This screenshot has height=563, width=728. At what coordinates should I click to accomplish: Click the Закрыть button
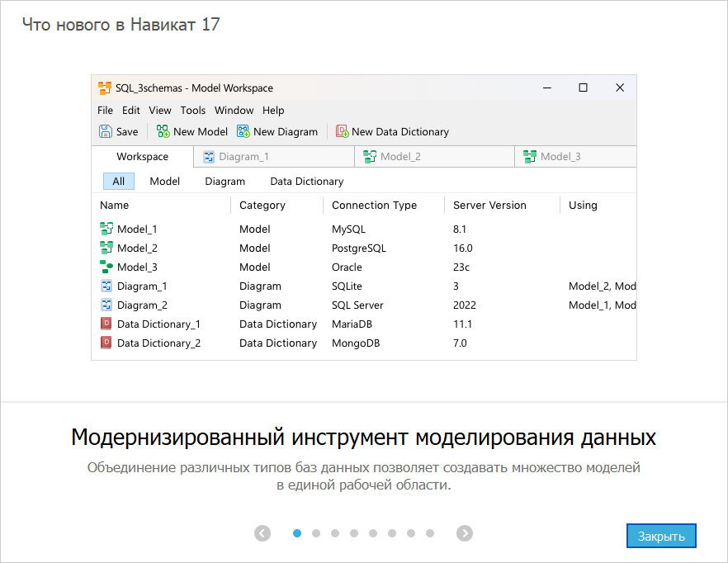click(661, 536)
